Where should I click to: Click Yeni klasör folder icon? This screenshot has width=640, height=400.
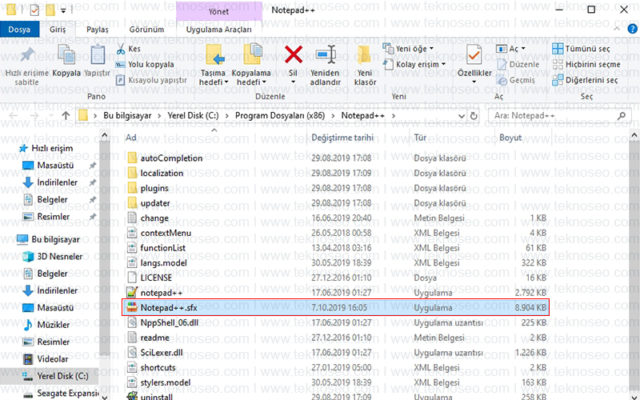364,55
